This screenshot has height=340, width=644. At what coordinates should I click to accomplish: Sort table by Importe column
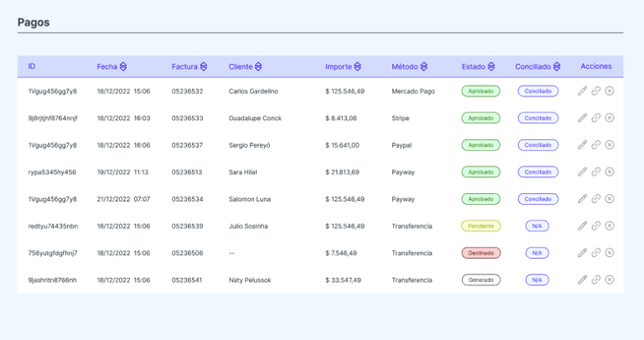click(x=358, y=66)
